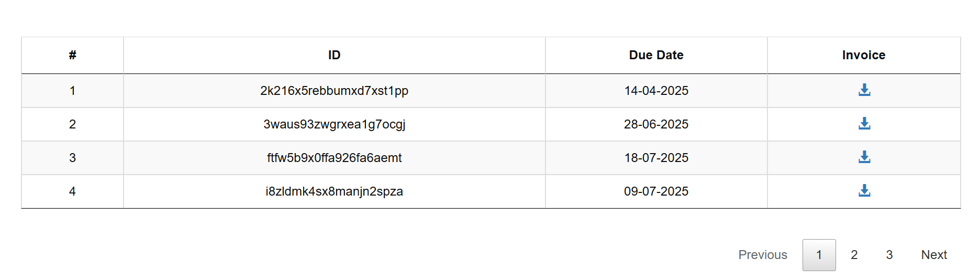Select ID text 2k216x5rebbumxd7xst1pp
Image resolution: width=980 pixels, height=280 pixels.
pos(335,91)
